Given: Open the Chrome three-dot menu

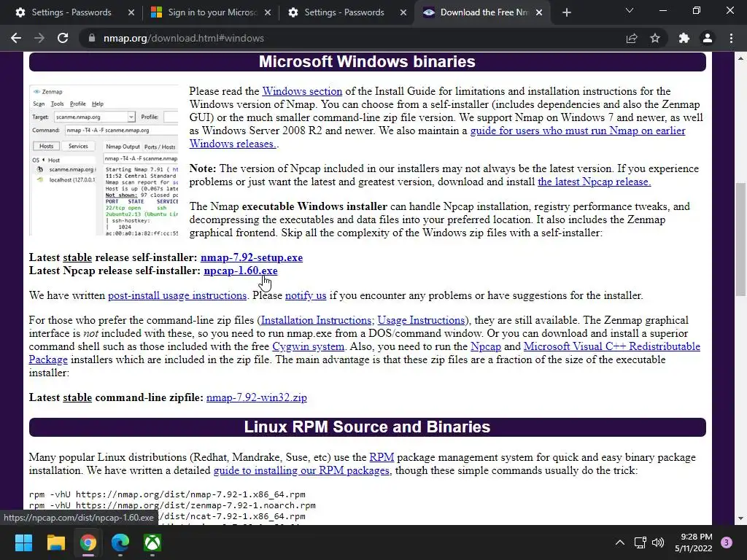Looking at the screenshot, I should [731, 38].
